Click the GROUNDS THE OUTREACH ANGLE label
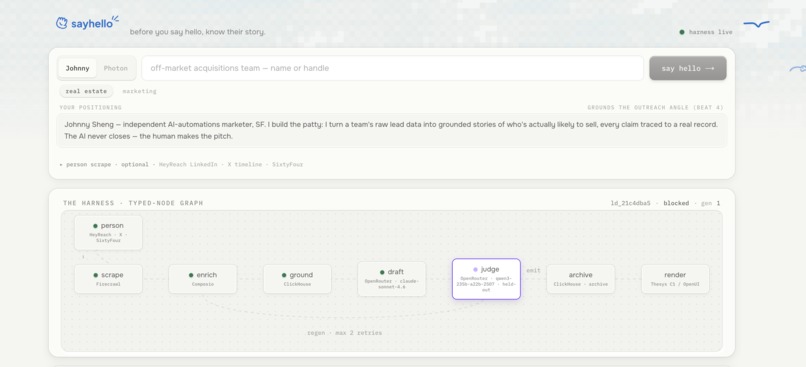The image size is (806, 367). (x=655, y=107)
